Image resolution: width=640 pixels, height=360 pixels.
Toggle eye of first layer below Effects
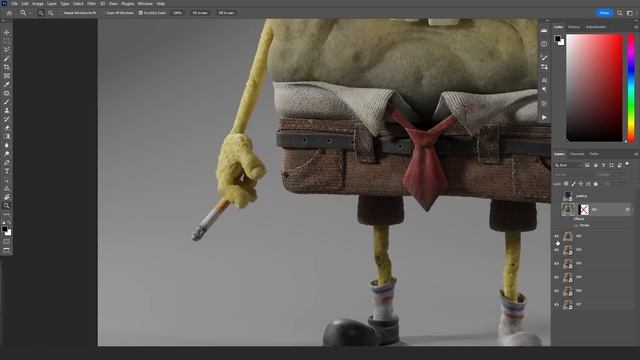pos(556,236)
